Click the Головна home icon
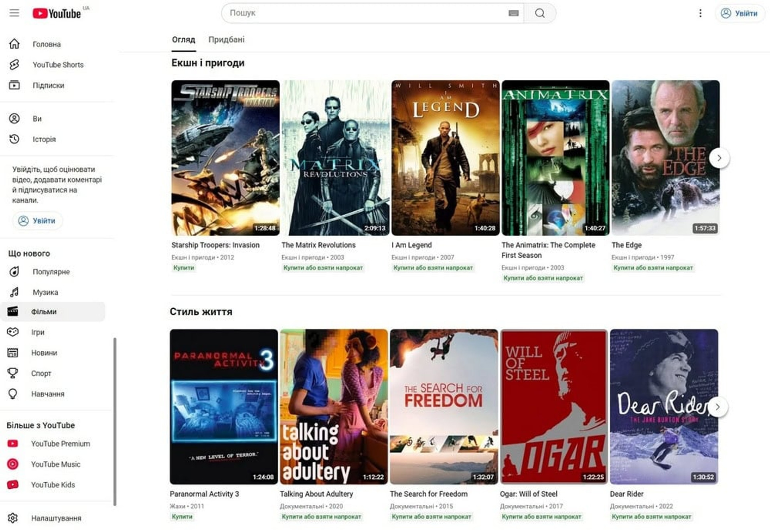Viewport: 770px width, 532px height. pos(14,44)
